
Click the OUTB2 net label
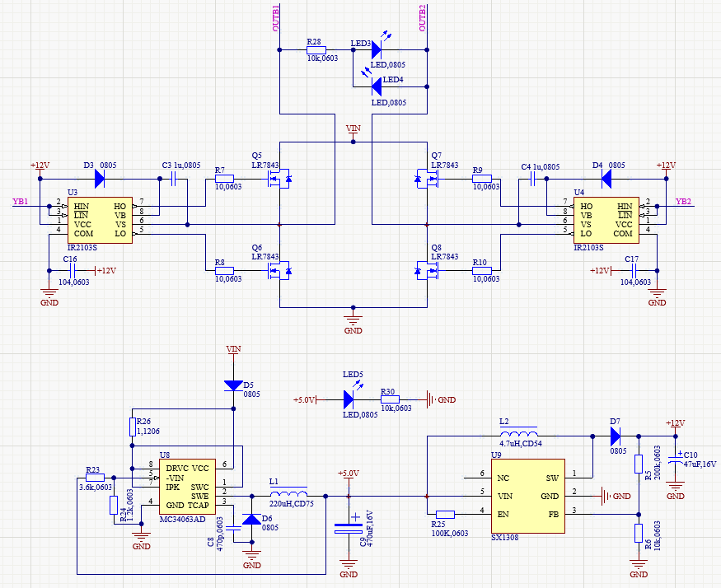[422, 18]
